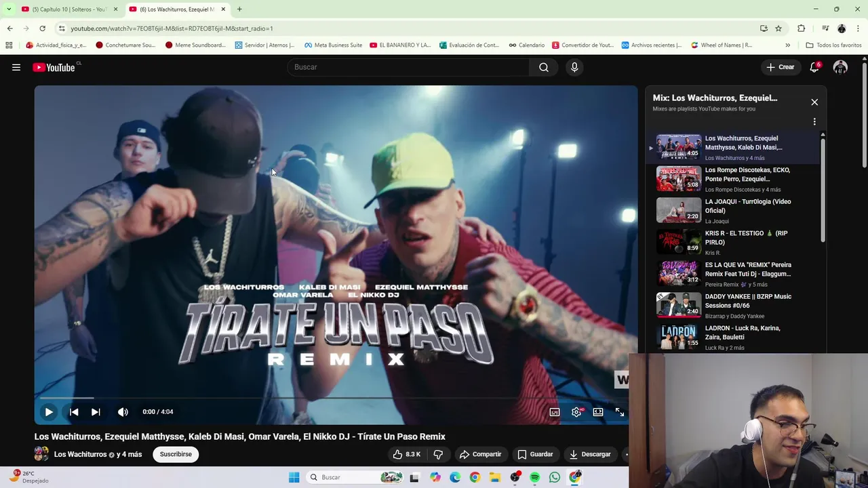Open the browser extensions puzzle icon

pos(802,28)
